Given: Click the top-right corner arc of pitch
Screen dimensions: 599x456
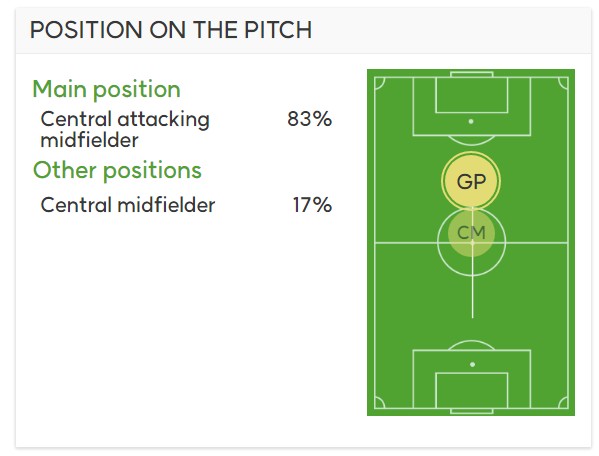Looking at the screenshot, I should coord(563,83).
